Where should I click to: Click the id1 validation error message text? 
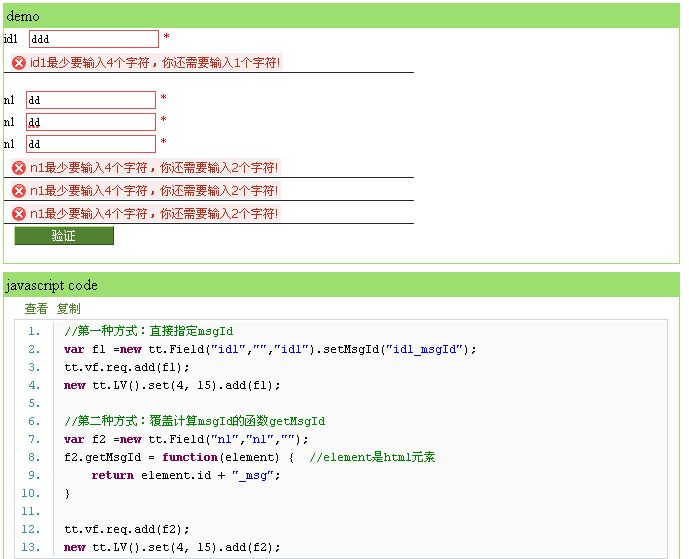155,63
